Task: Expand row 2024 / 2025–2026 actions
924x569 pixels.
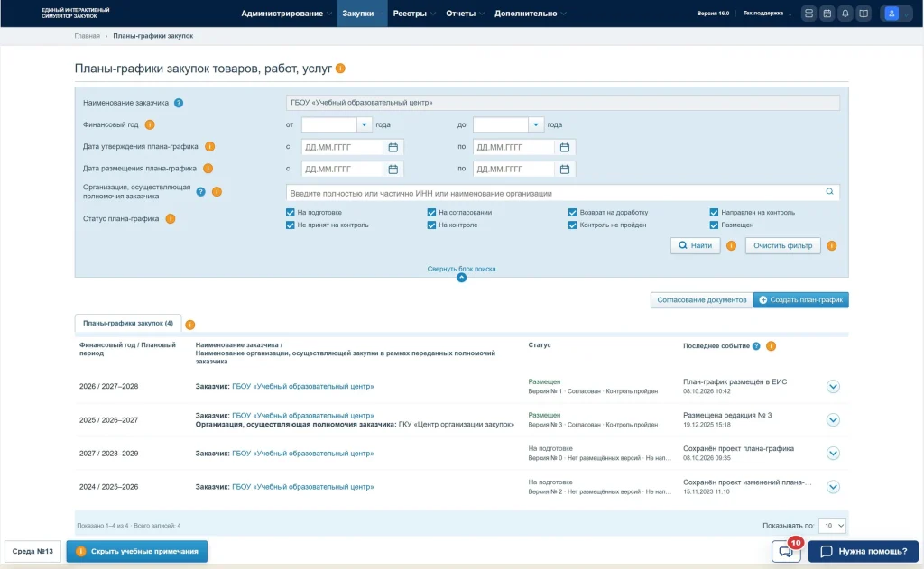Action: pos(833,487)
